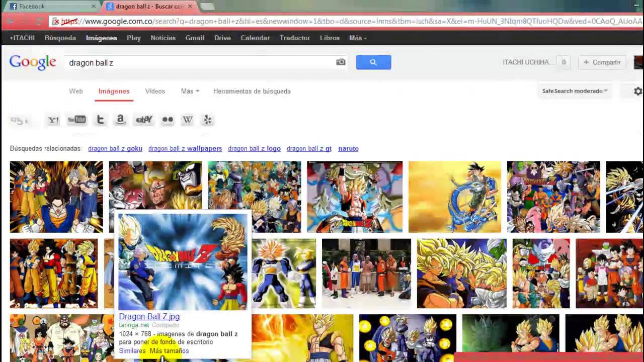Open related search naruto
Image resolution: width=644 pixels, height=362 pixels.
[x=348, y=148]
